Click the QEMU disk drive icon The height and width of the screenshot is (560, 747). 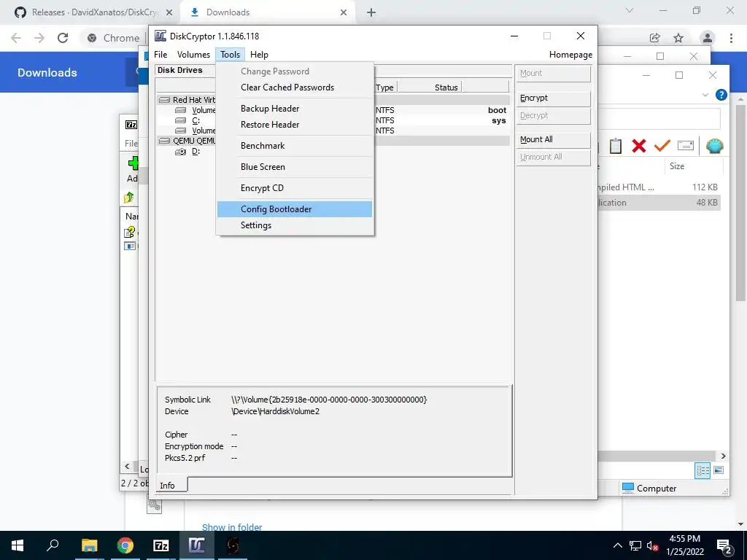164,141
